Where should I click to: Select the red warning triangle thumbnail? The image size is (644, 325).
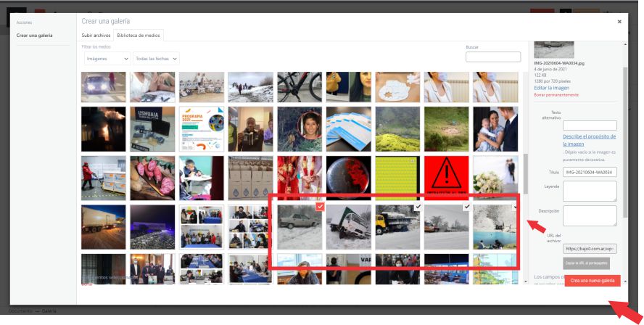tap(446, 178)
